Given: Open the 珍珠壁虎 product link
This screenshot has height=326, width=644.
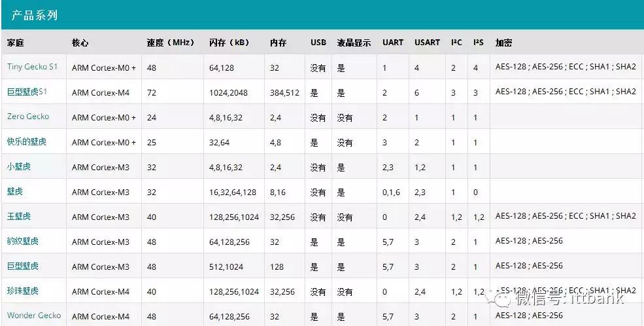Looking at the screenshot, I should pyautogui.click(x=23, y=291).
